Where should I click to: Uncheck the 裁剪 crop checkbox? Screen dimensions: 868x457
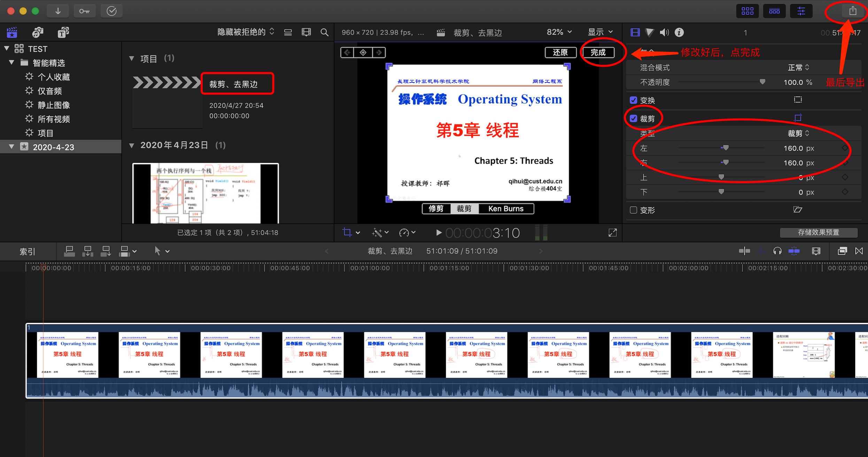coord(634,119)
